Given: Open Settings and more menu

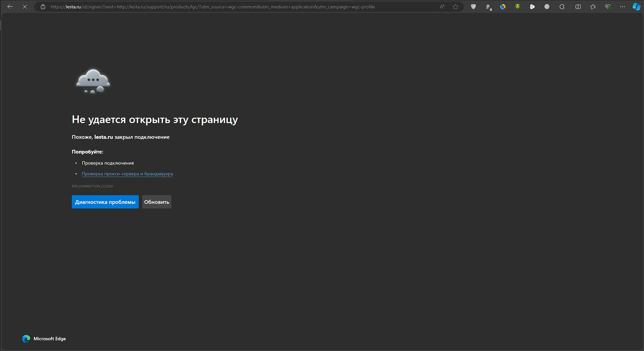Looking at the screenshot, I should click(623, 7).
